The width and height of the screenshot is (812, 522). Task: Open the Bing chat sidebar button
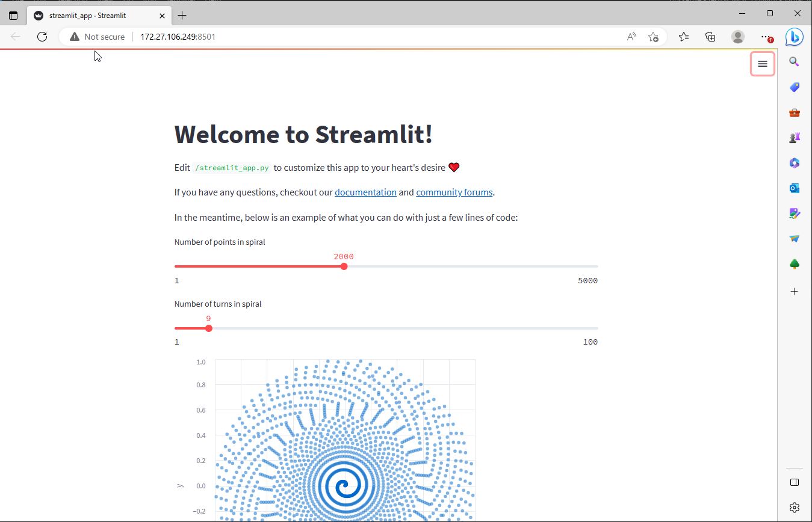(794, 37)
